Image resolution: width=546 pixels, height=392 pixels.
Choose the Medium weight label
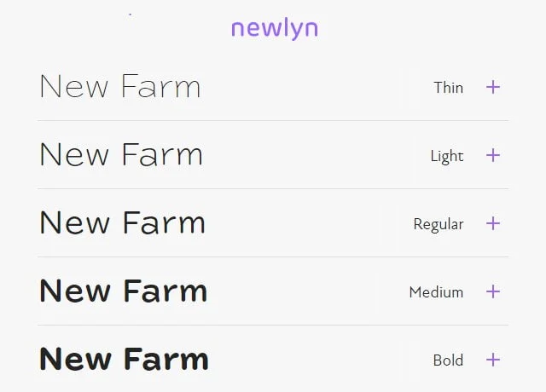436,292
